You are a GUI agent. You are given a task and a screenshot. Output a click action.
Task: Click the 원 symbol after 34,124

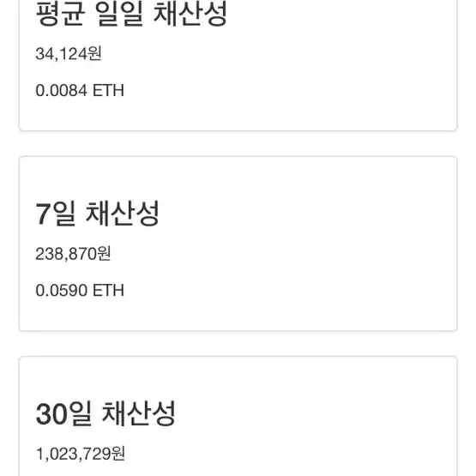pos(94,53)
